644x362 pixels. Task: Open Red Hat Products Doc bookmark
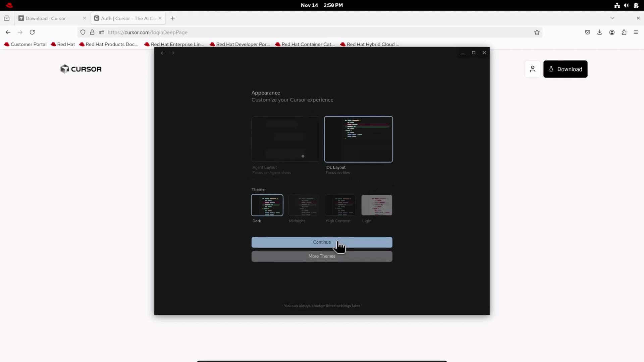(x=108, y=44)
